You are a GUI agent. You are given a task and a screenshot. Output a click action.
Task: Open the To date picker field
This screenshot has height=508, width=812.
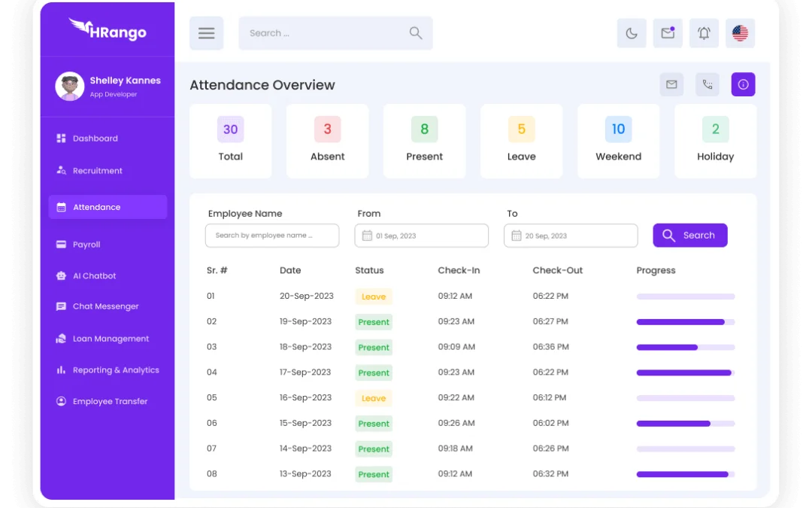pos(571,236)
